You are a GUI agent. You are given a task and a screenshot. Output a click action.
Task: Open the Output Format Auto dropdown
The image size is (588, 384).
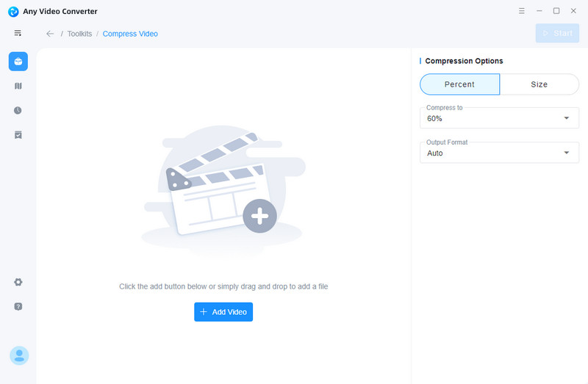click(x=500, y=153)
